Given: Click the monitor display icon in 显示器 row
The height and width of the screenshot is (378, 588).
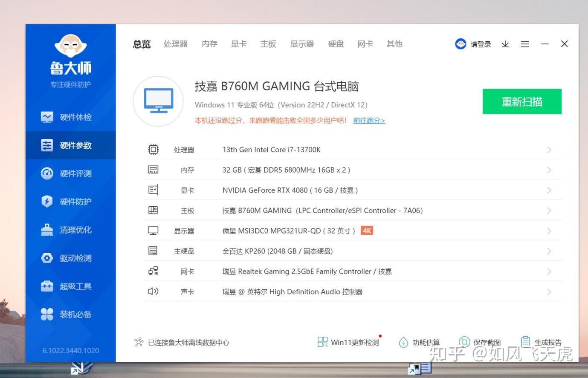Looking at the screenshot, I should click(x=153, y=231).
